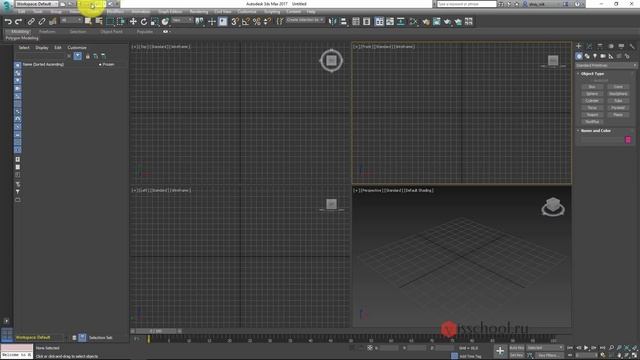Open the Selected key filter dropdown
This screenshot has height=360, width=640.
[545, 348]
